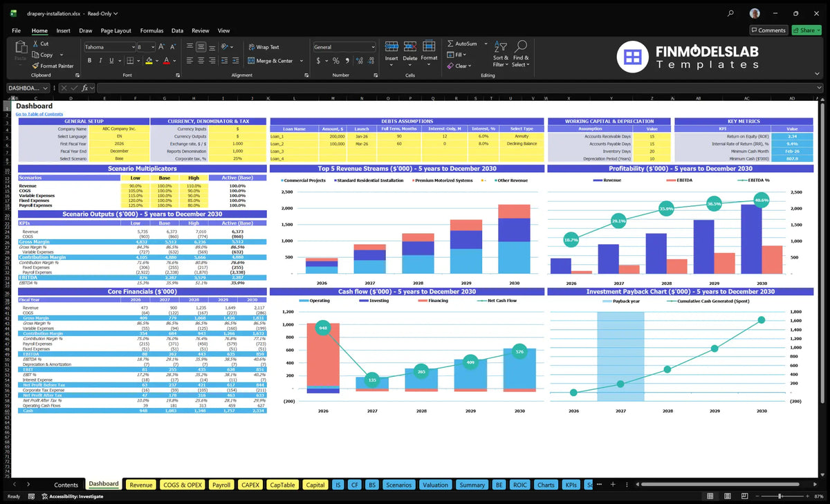Open the Fill Color dropdown arrow
The image size is (830, 504).
click(156, 61)
